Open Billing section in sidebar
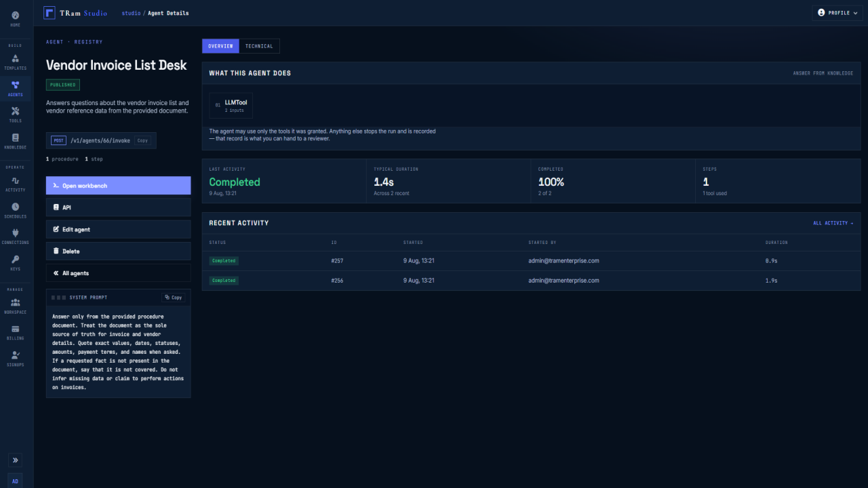The height and width of the screenshot is (488, 868). click(15, 332)
